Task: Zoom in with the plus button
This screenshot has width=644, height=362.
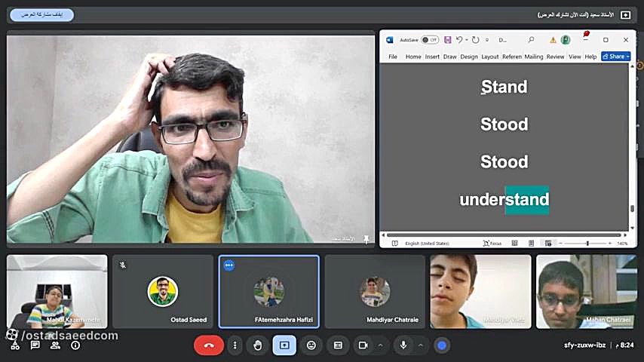Action: [x=610, y=244]
